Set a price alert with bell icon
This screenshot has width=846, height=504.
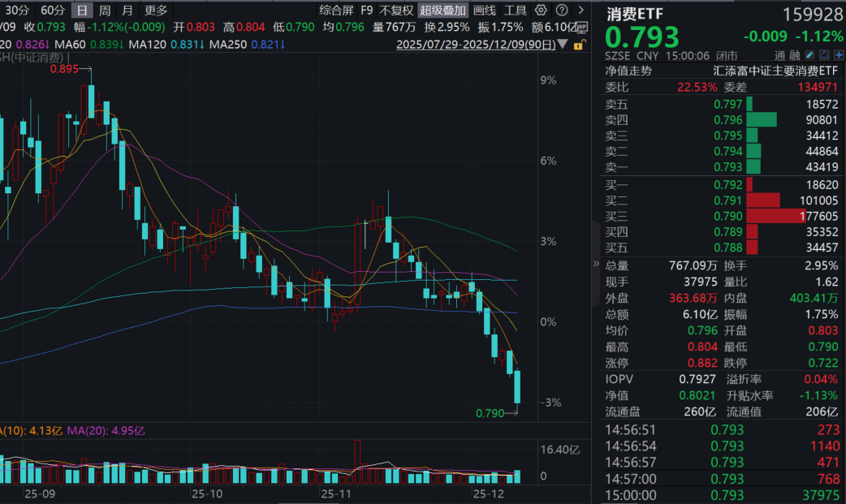824,55
